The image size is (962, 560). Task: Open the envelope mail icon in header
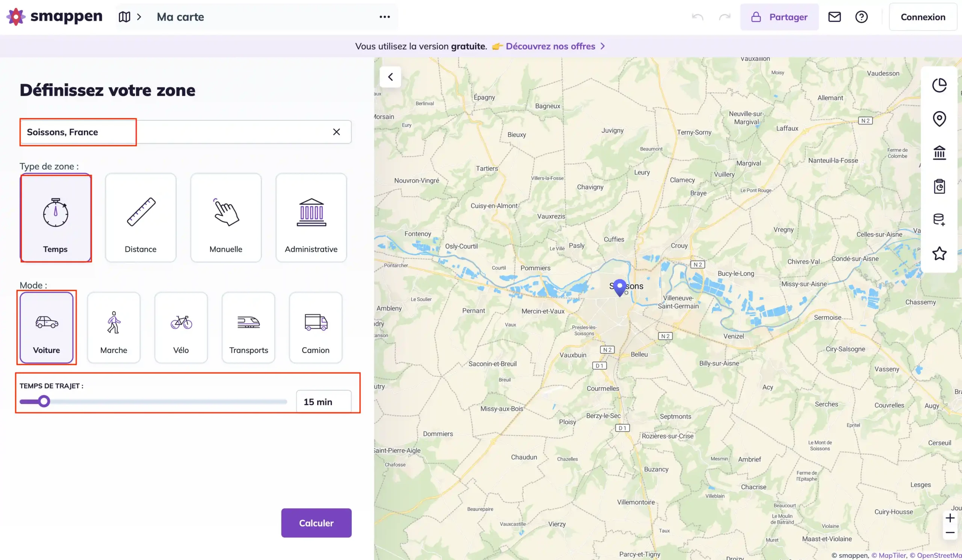(834, 17)
